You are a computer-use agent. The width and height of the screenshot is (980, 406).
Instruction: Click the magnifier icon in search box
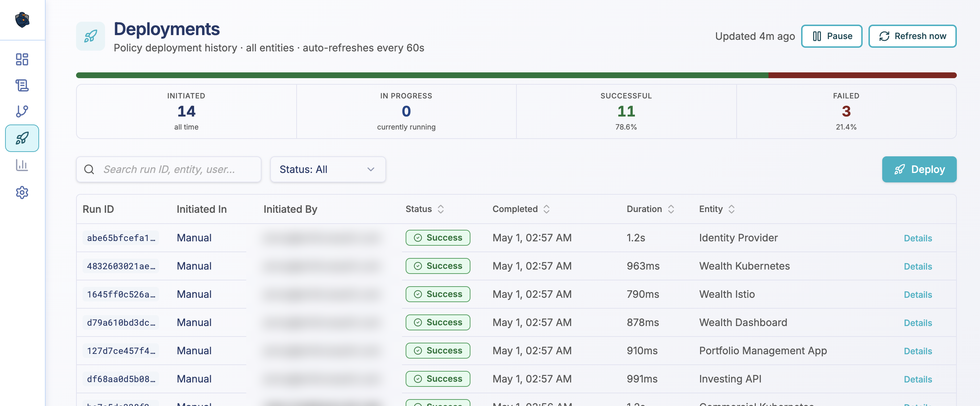tap(89, 169)
